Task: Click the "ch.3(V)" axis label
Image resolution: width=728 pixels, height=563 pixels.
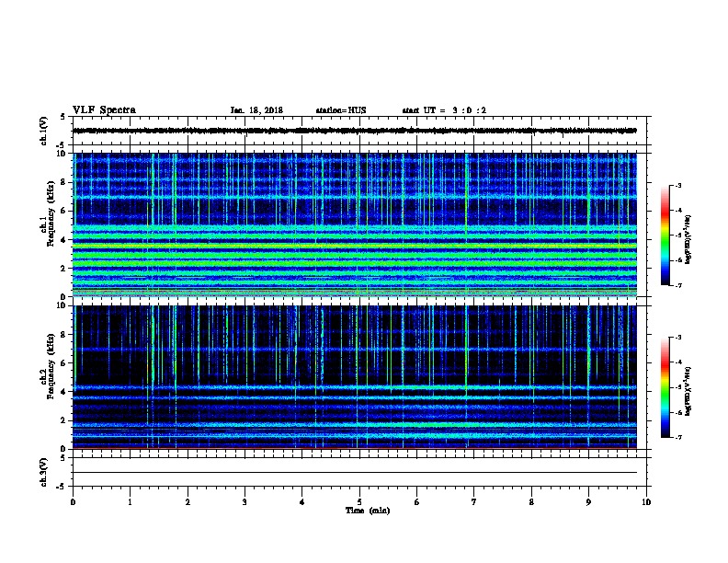Action: coord(44,472)
